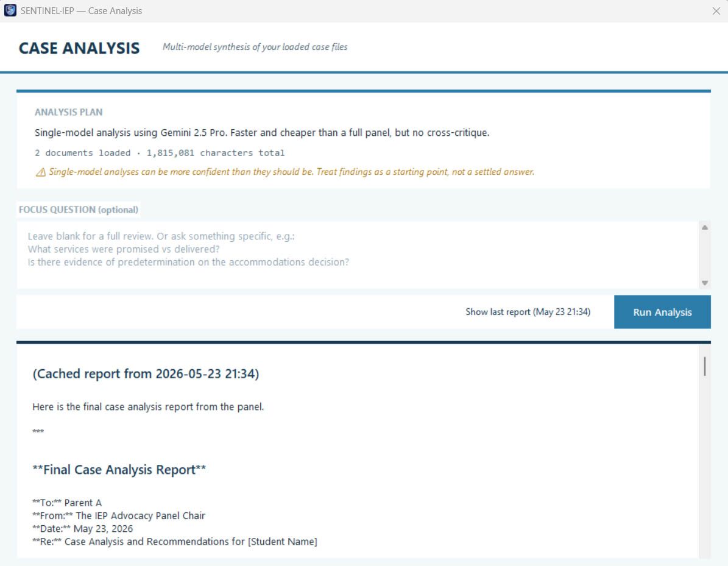Click '(Cached report from 2026-05-23 21:34)' heading

pyautogui.click(x=146, y=373)
